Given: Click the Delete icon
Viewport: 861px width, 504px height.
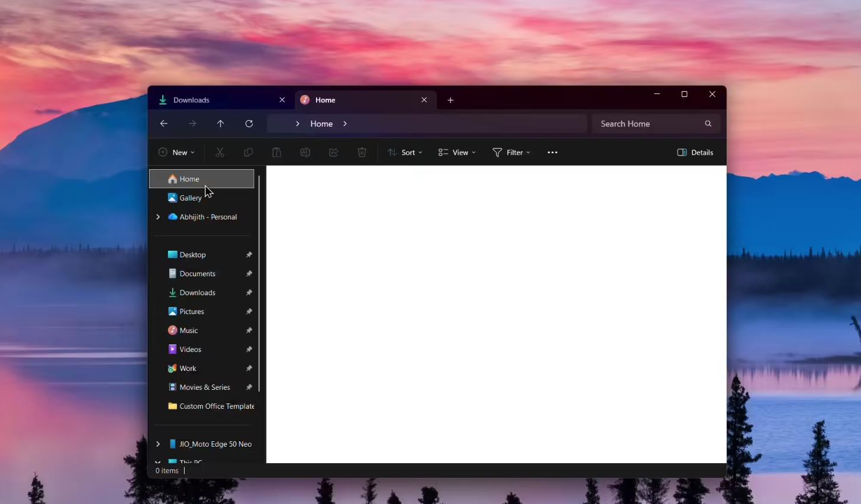Looking at the screenshot, I should point(362,152).
